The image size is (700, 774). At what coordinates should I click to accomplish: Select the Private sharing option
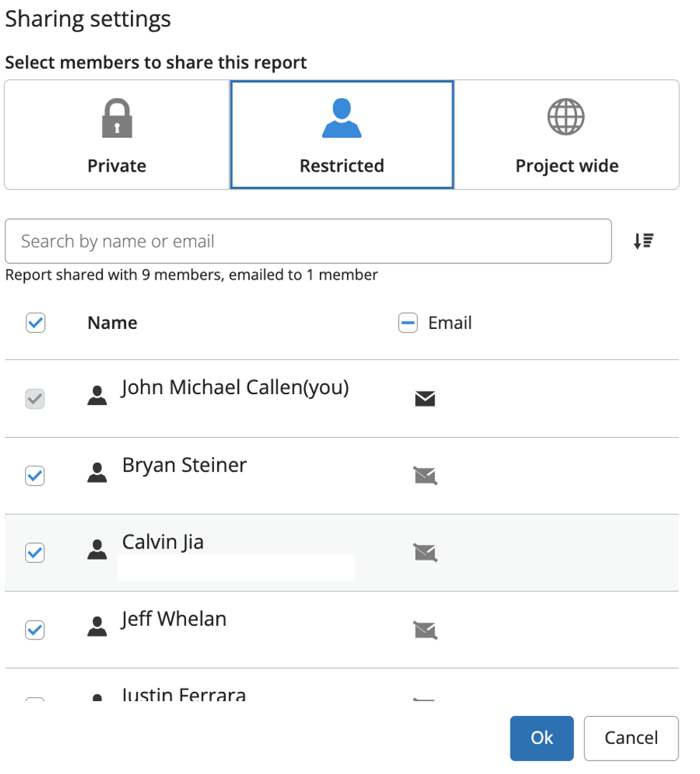point(117,134)
